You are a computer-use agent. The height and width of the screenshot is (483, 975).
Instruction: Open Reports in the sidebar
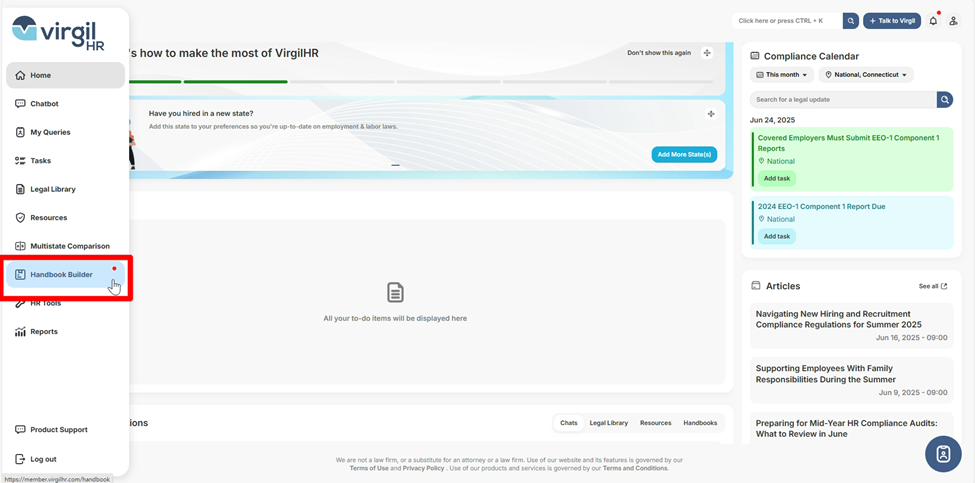[x=65, y=331]
